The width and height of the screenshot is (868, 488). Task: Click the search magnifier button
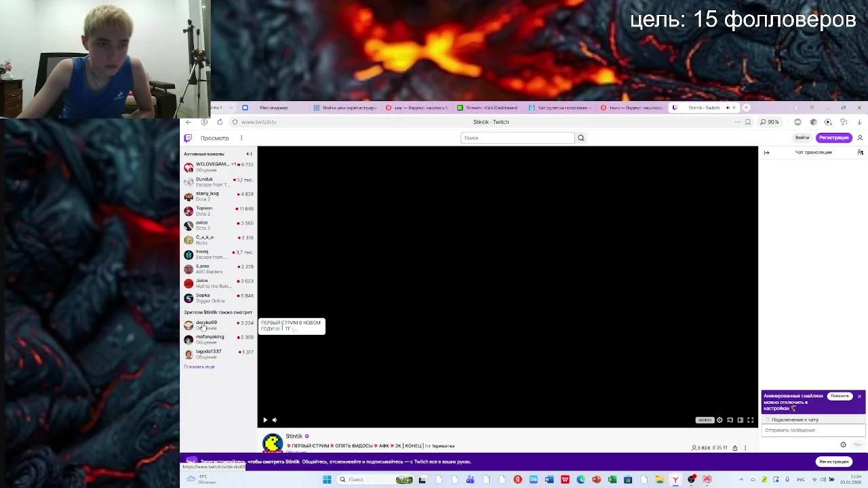coord(580,138)
